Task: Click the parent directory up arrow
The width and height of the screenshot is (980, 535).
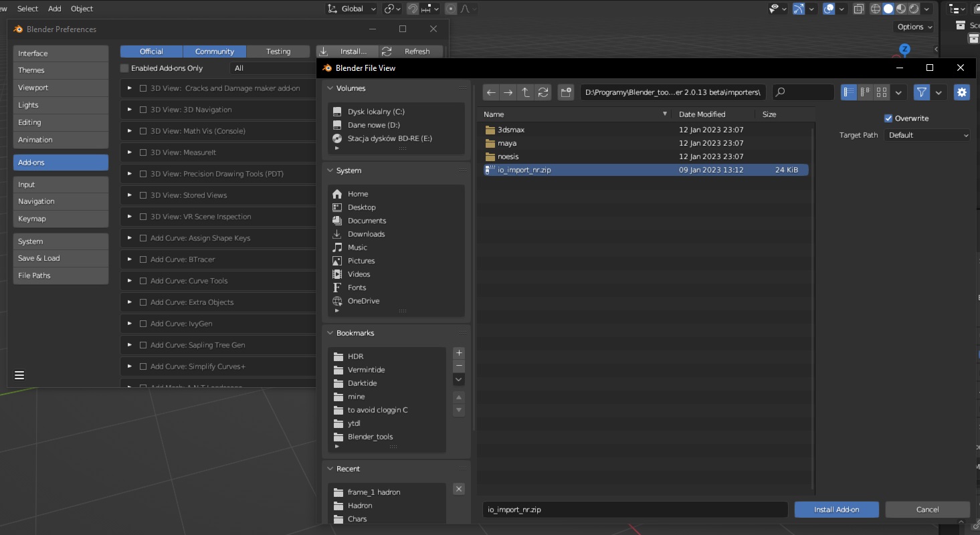Action: [526, 92]
